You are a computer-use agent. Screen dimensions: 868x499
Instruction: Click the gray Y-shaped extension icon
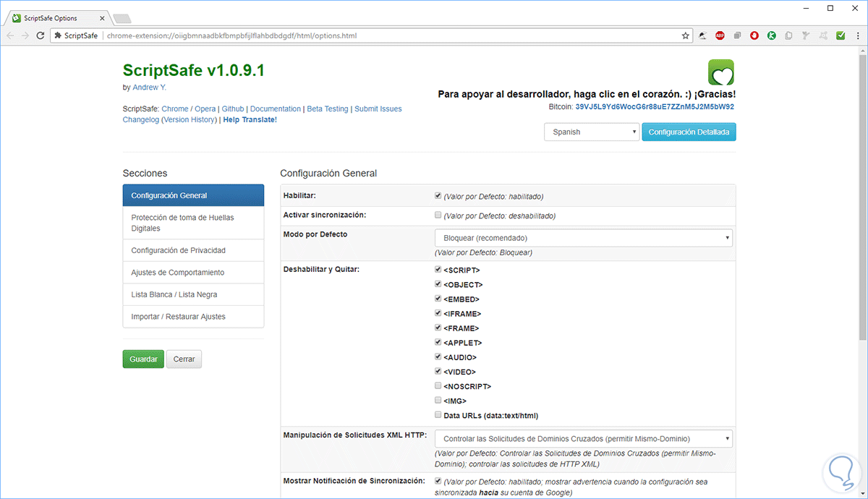click(x=806, y=35)
